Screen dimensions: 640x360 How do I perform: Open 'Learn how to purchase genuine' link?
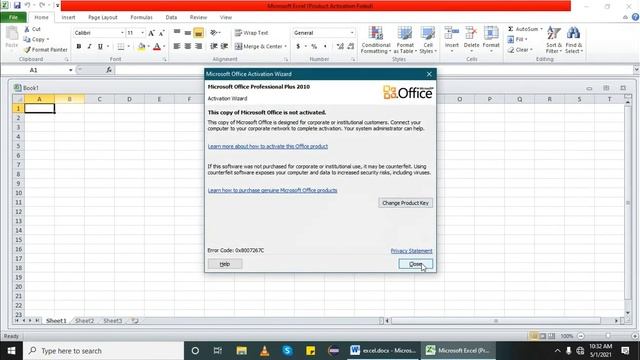pyautogui.click(x=272, y=190)
